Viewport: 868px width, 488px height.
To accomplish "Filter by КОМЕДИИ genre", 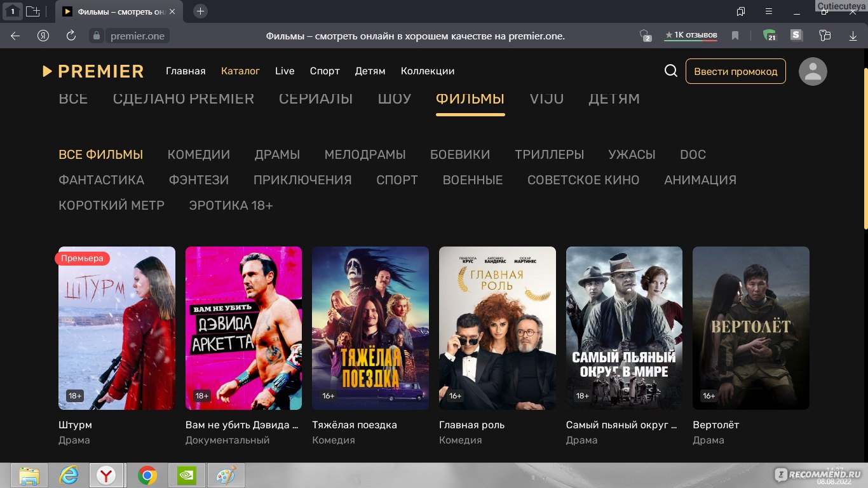I will (x=199, y=154).
